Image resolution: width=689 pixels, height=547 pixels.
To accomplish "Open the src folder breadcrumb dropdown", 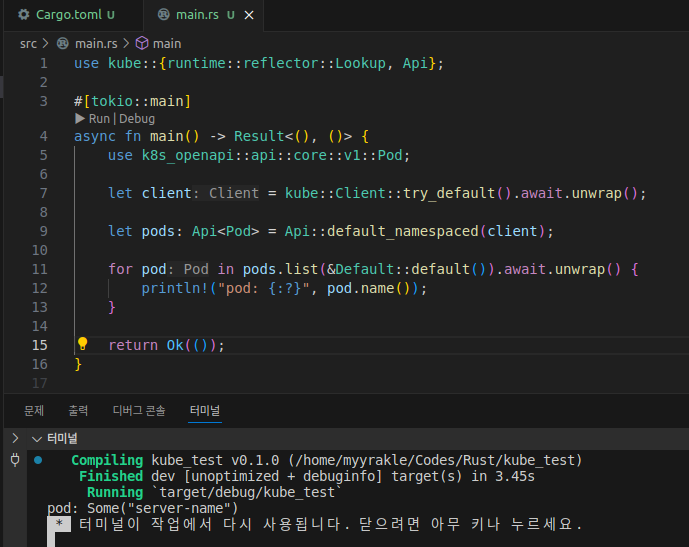I will click(28, 43).
